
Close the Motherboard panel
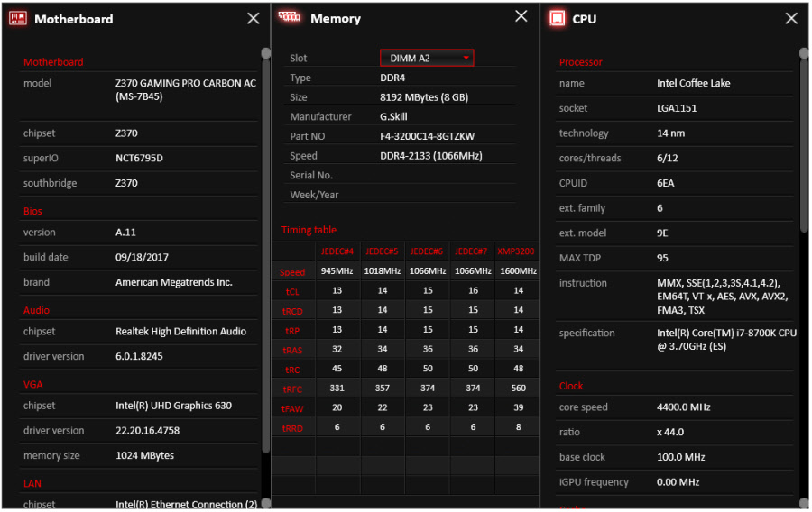[254, 18]
